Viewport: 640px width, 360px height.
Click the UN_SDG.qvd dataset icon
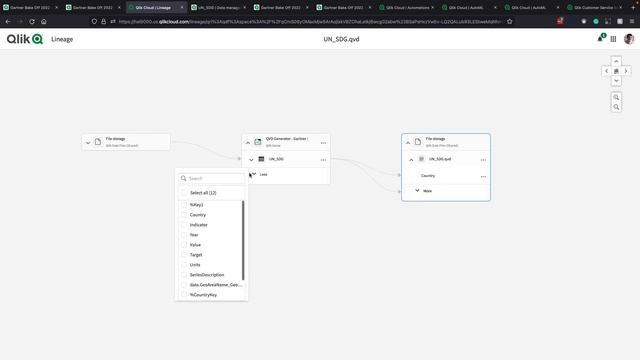tap(422, 159)
